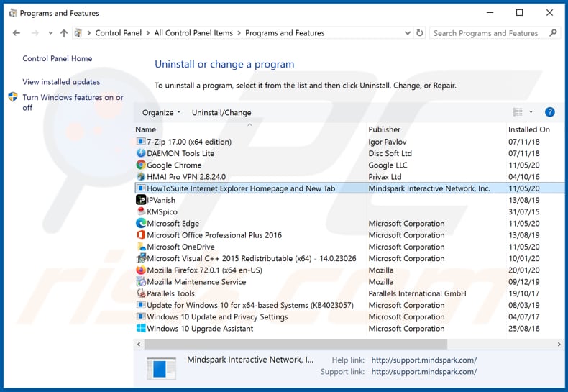
Task: Click Programs and Features breadcrumb
Action: (285, 33)
